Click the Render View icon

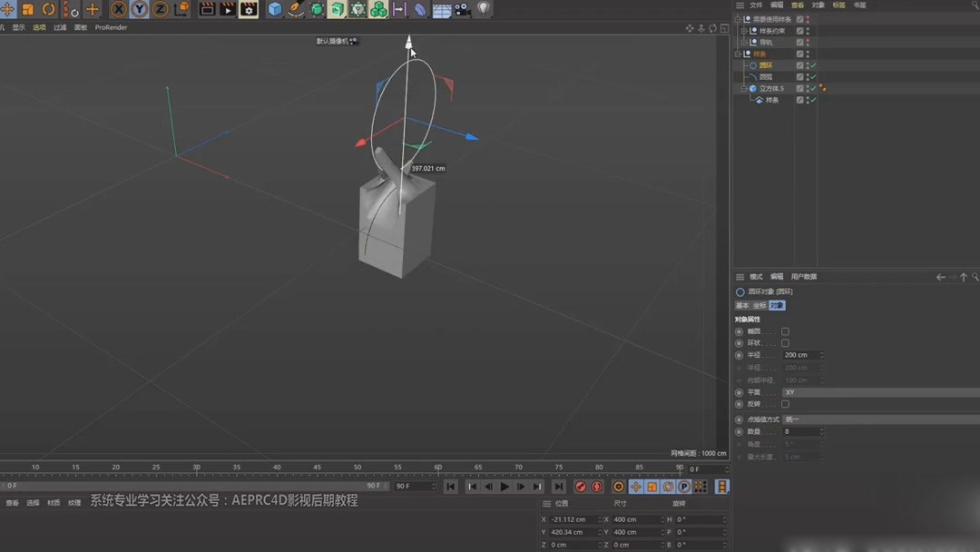[207, 9]
